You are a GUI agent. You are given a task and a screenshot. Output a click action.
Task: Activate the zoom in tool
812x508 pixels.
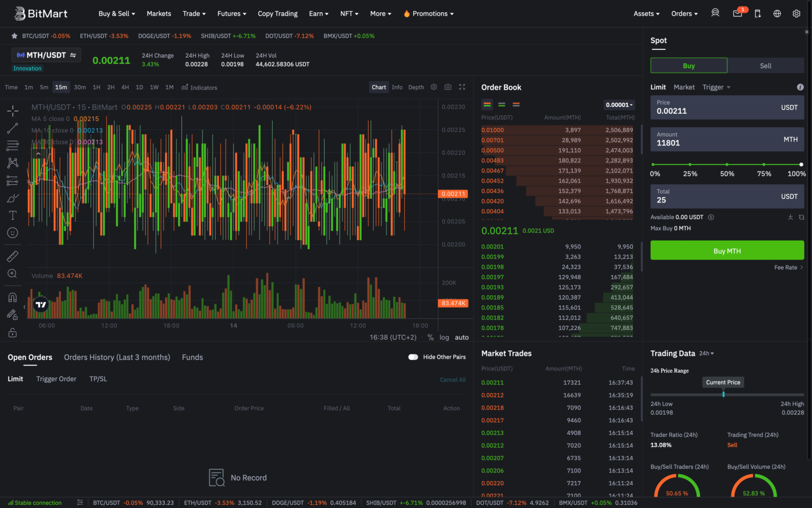coord(13,274)
